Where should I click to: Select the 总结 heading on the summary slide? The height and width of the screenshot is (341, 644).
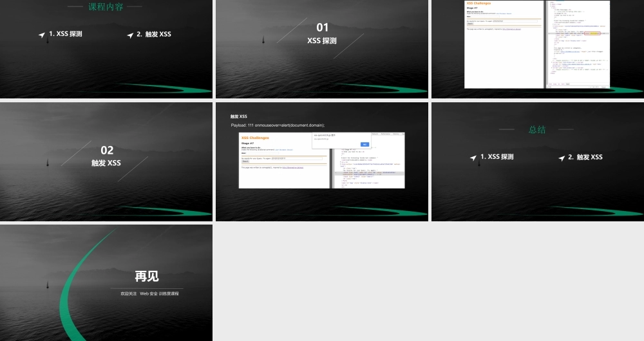(x=537, y=129)
